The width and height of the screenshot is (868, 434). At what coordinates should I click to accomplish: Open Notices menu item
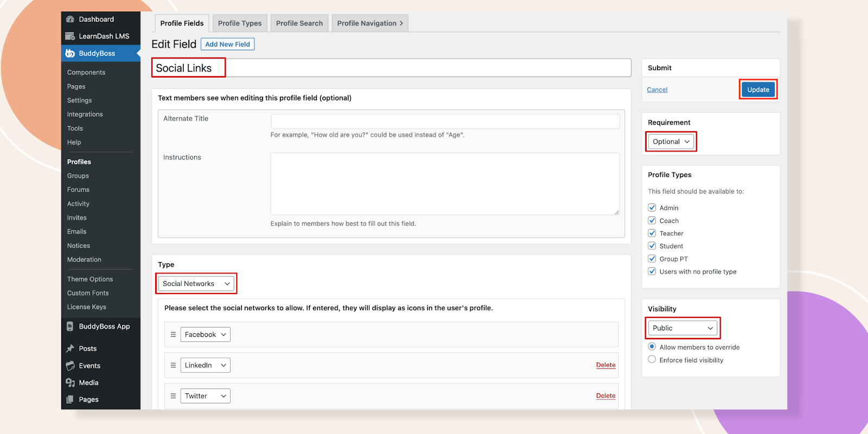pyautogui.click(x=79, y=246)
